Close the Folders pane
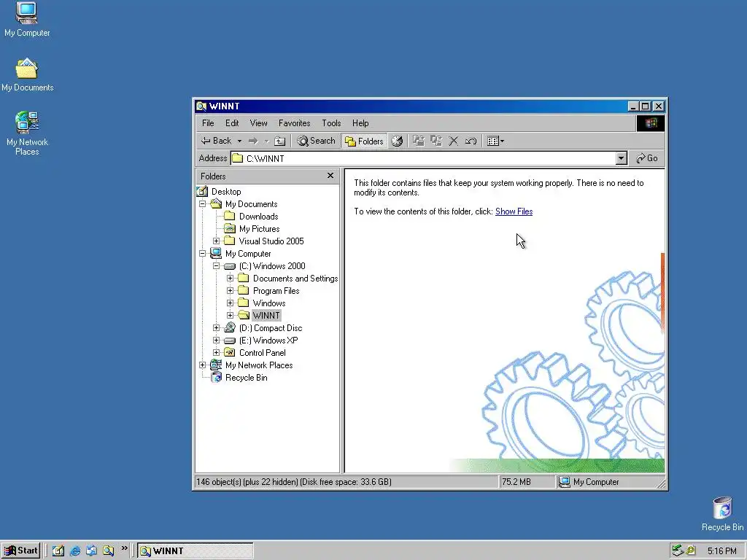The height and width of the screenshot is (560, 747). [x=330, y=176]
